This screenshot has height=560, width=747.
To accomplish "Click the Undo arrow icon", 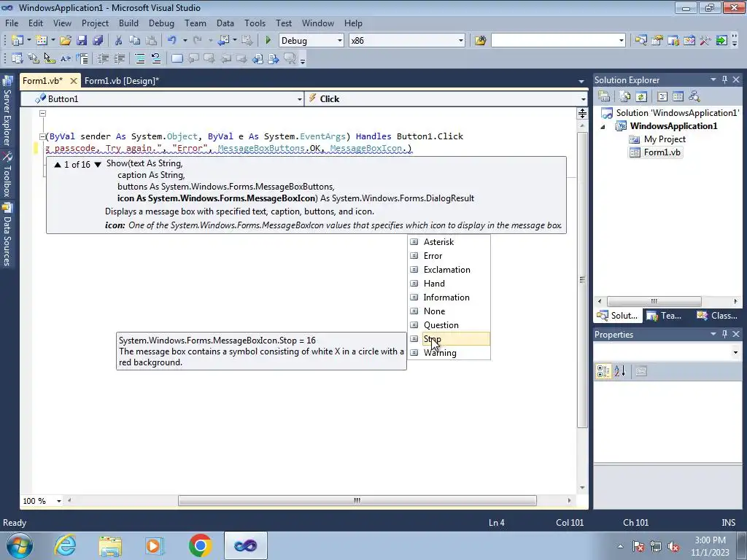I will (x=172, y=41).
